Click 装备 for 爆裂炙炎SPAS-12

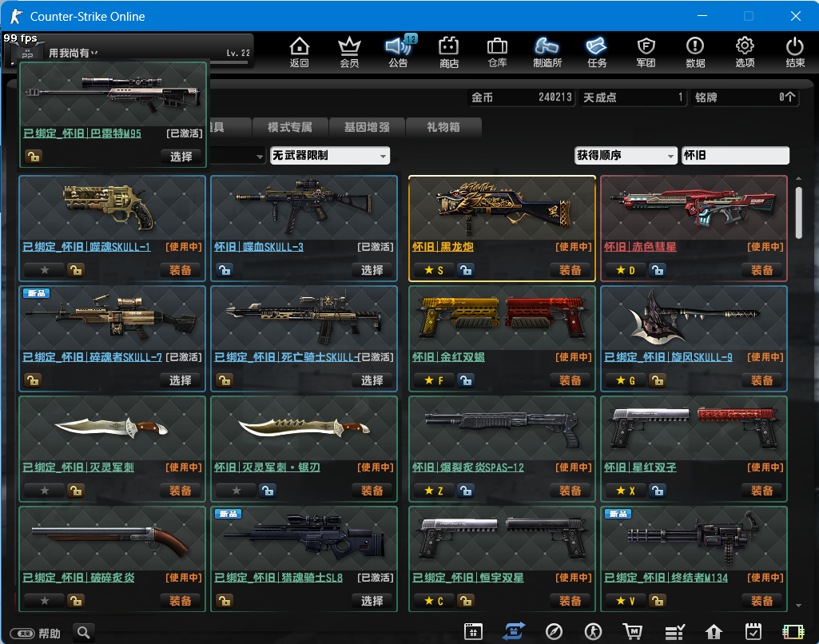(x=570, y=491)
